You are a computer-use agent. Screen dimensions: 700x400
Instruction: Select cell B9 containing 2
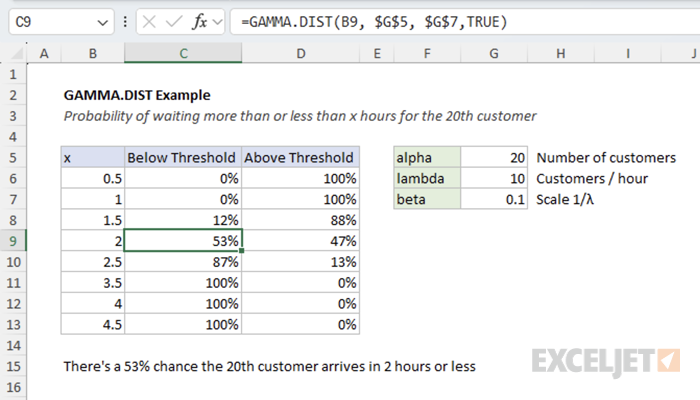[93, 241]
